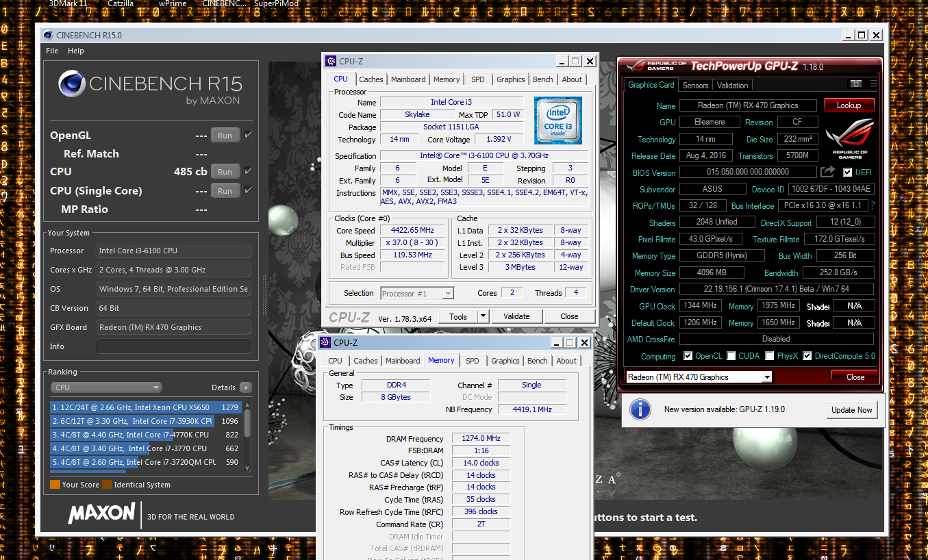Select ranking entry Core i7-3720QM
This screenshot has width=928, height=560.
click(146, 462)
